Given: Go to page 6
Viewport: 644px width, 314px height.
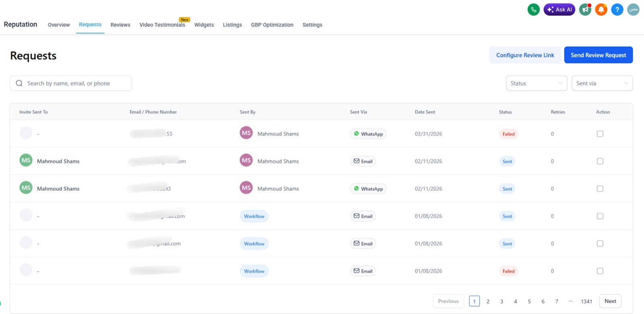Looking at the screenshot, I should pos(543,301).
